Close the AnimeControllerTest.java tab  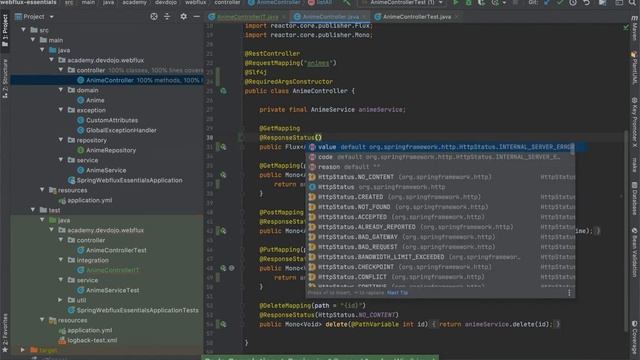point(456,17)
